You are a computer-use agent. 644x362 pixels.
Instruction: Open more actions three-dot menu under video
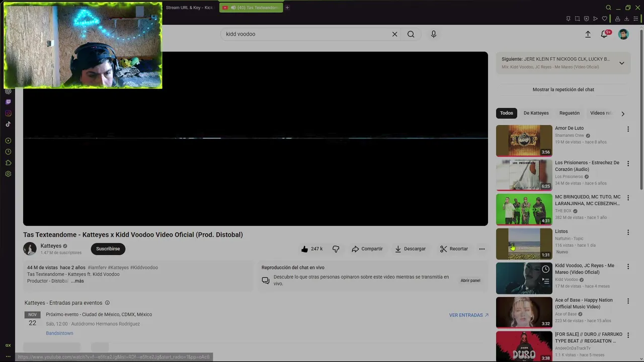(x=481, y=249)
